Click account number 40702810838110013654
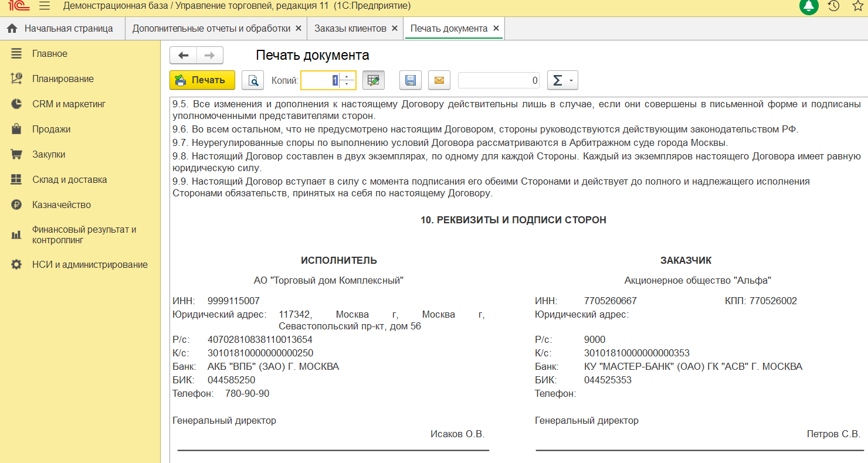This screenshot has height=463, width=868. (x=260, y=339)
